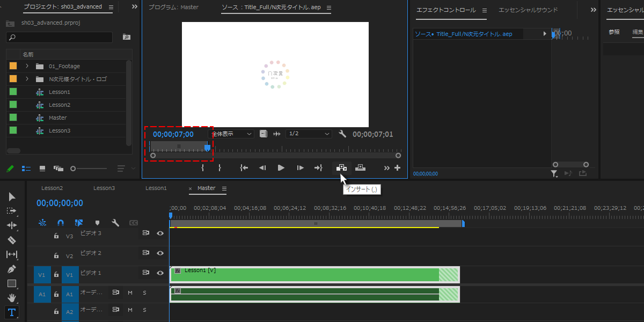Show hidden panels via top-left double chevron

tap(134, 7)
